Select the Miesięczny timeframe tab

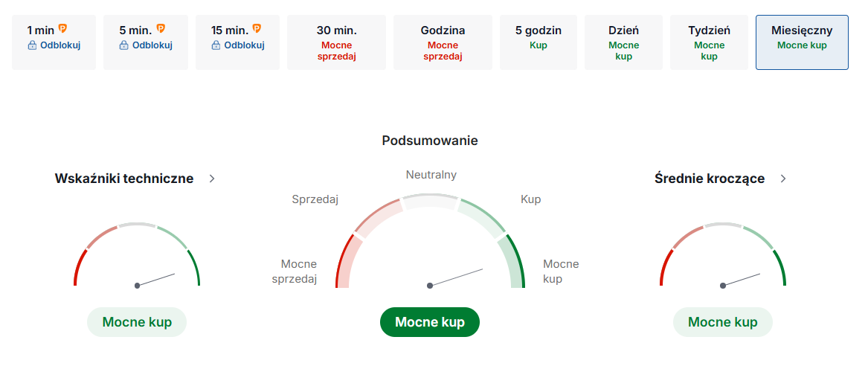click(802, 42)
